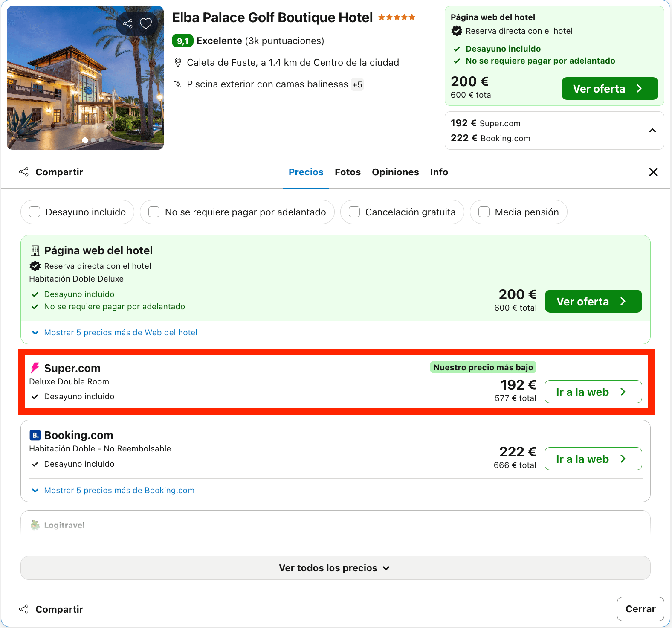
Task: Click the 192 € Super.com summary price
Action: (486, 123)
